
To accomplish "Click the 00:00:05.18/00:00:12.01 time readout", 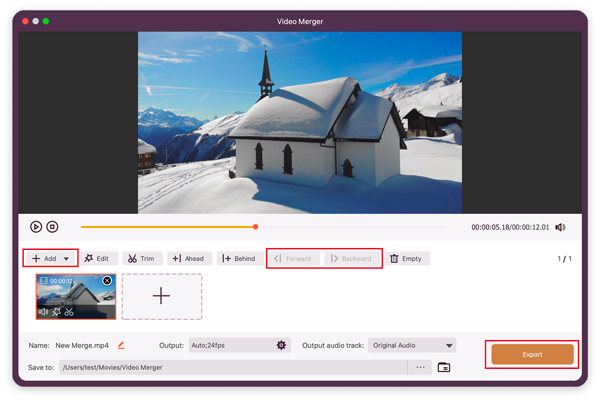I will pos(510,227).
